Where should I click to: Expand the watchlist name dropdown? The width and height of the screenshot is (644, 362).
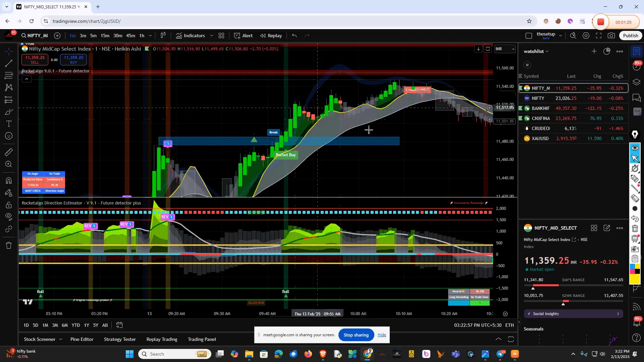coord(547,51)
